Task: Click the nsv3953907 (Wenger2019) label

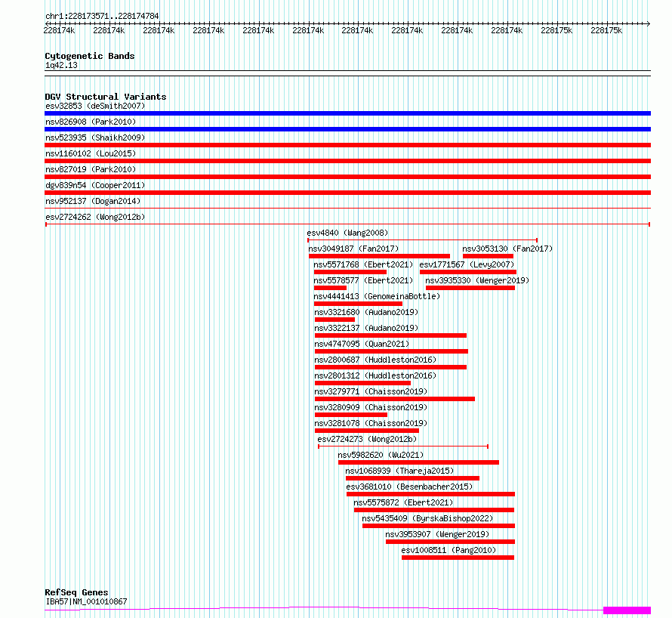Action: [x=437, y=534]
